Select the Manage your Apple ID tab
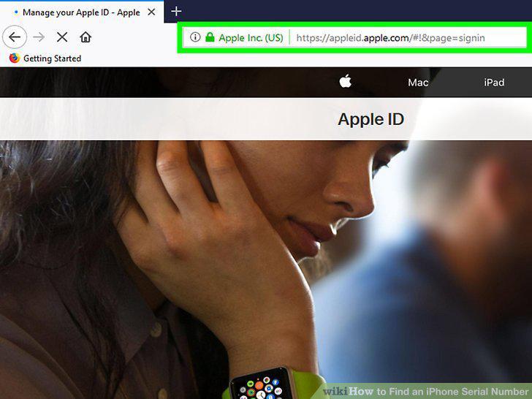This screenshot has height=399, width=532. coord(81,12)
